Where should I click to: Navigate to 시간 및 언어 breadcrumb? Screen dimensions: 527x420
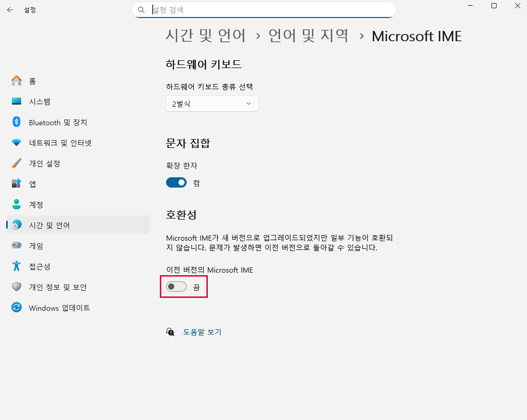[x=206, y=36]
